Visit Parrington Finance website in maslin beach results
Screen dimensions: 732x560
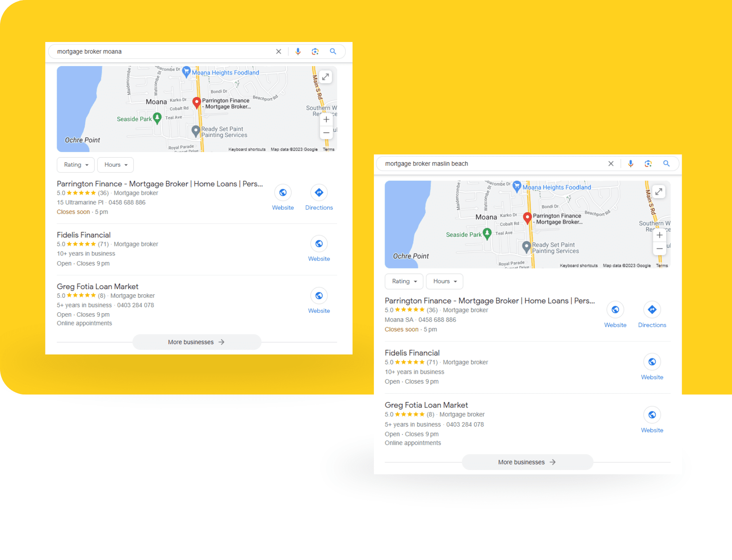pyautogui.click(x=615, y=314)
